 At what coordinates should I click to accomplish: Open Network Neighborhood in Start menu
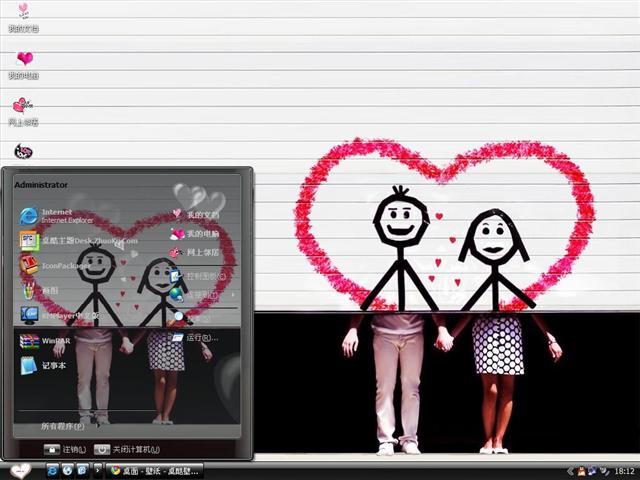coord(195,253)
